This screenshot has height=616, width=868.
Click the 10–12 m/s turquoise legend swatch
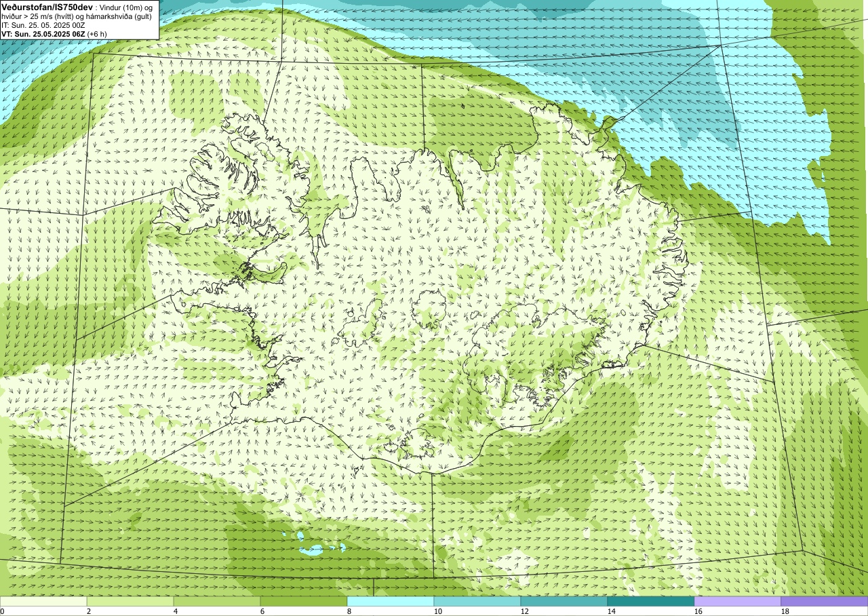477,601
